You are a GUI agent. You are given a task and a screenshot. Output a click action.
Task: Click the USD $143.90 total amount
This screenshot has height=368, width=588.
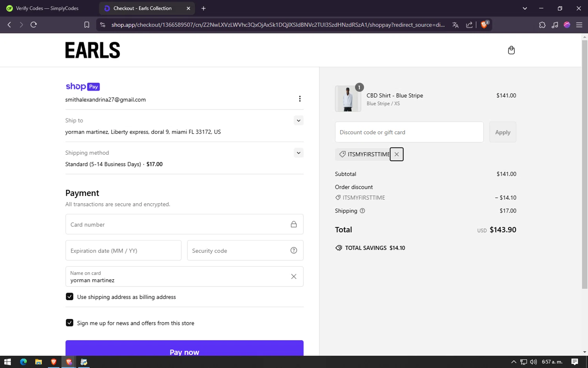pos(497,230)
